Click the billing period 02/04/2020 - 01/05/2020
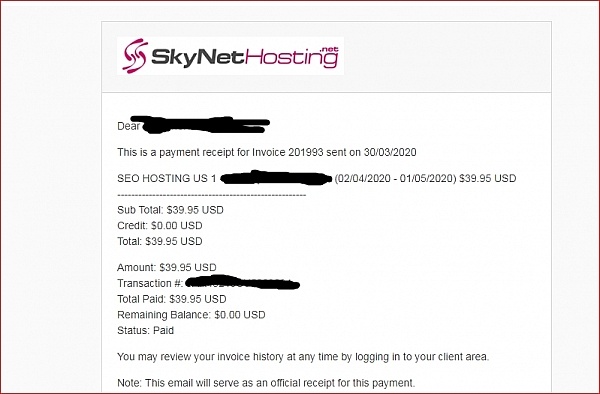Image resolution: width=600 pixels, height=394 pixels. click(x=396, y=178)
